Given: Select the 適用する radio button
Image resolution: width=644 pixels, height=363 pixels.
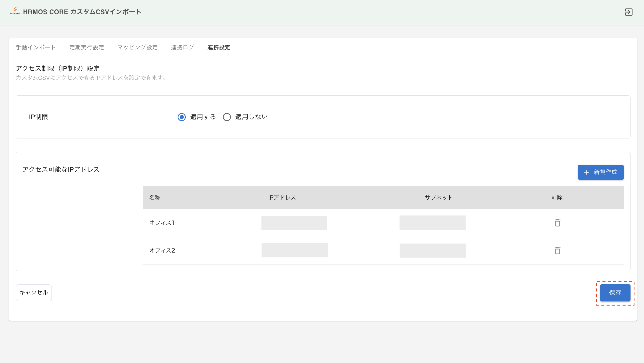Looking at the screenshot, I should [182, 117].
